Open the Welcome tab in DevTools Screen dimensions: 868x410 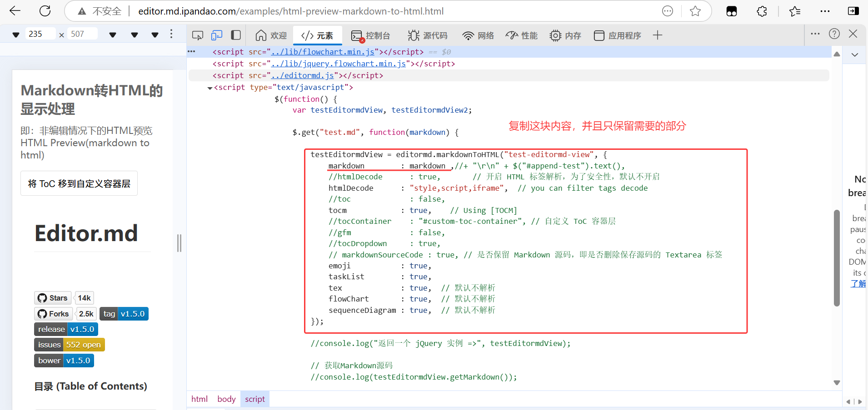[x=271, y=35]
